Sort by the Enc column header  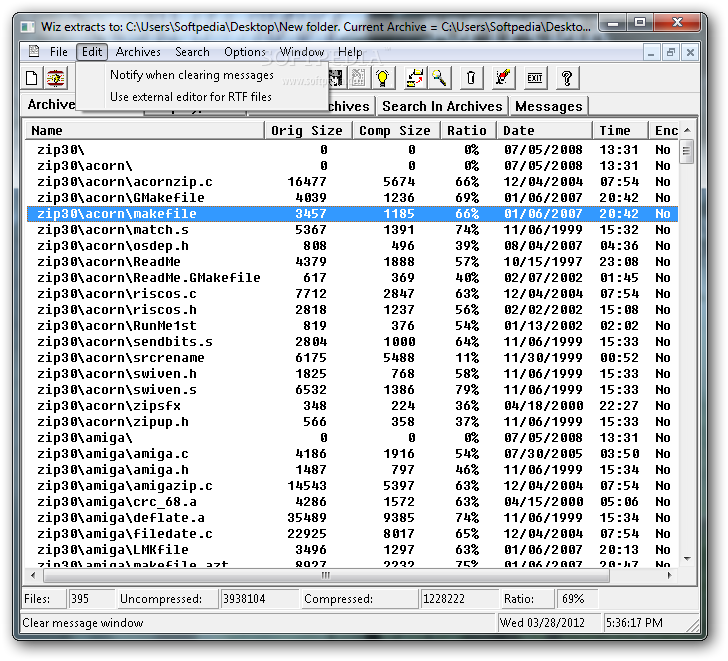[664, 130]
